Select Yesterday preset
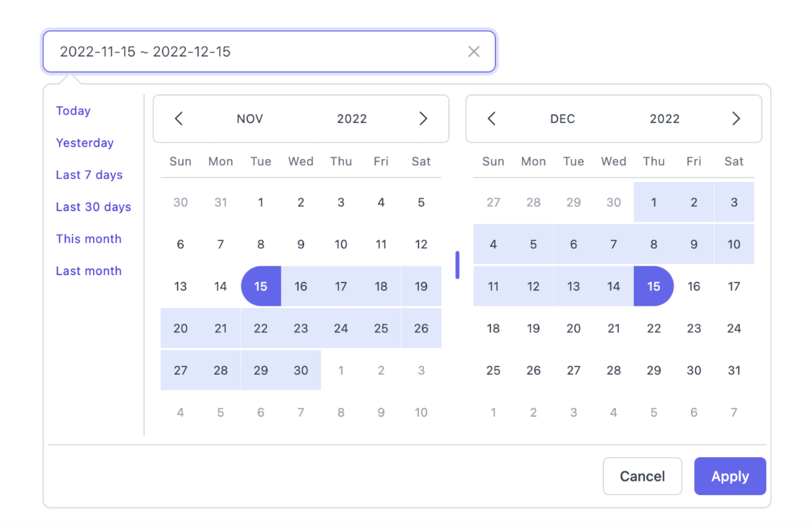 pyautogui.click(x=85, y=143)
